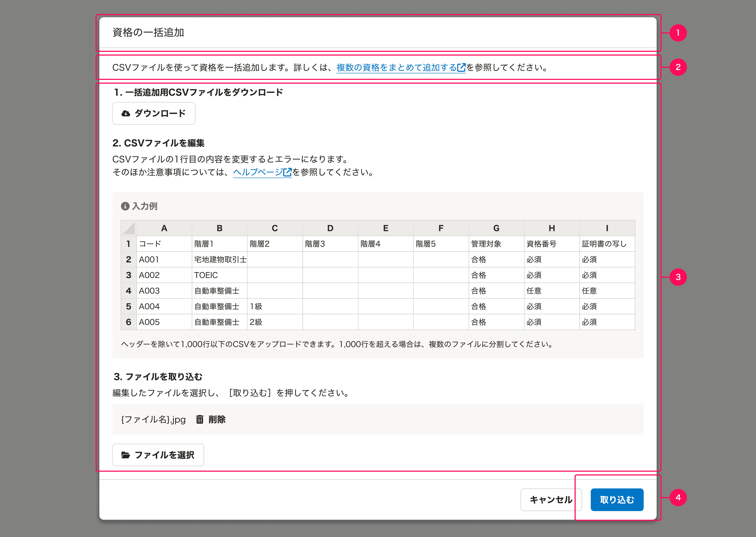Click the キャンセル button
The width and height of the screenshot is (756, 537).
click(x=551, y=500)
